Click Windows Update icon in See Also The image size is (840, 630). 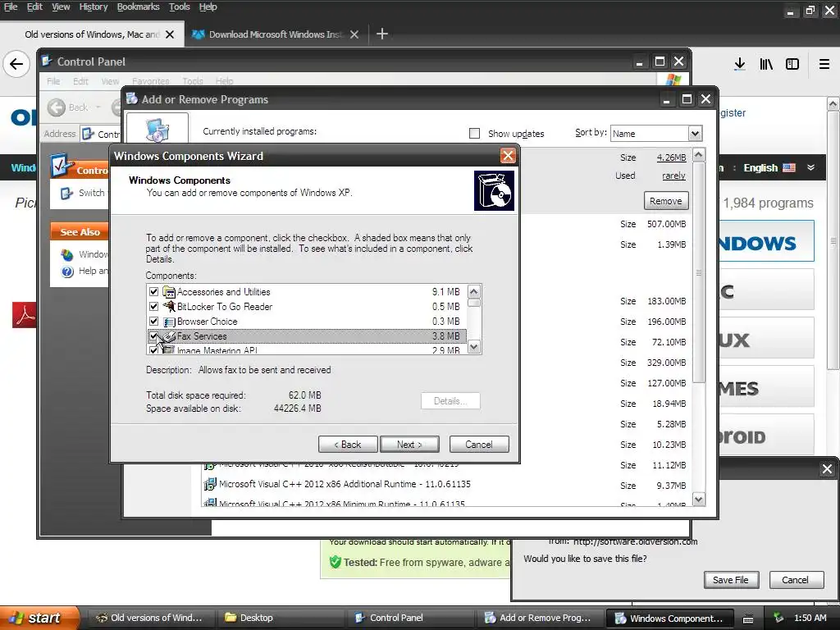click(67, 254)
